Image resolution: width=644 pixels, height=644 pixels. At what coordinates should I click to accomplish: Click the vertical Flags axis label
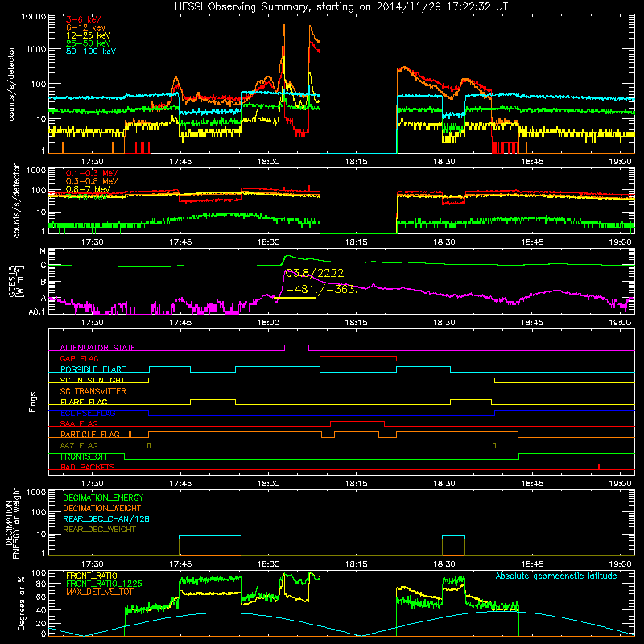(x=33, y=402)
